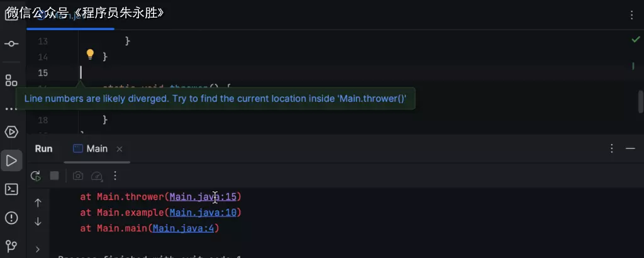Select the Main run tab
This screenshot has width=644, height=258.
point(91,149)
